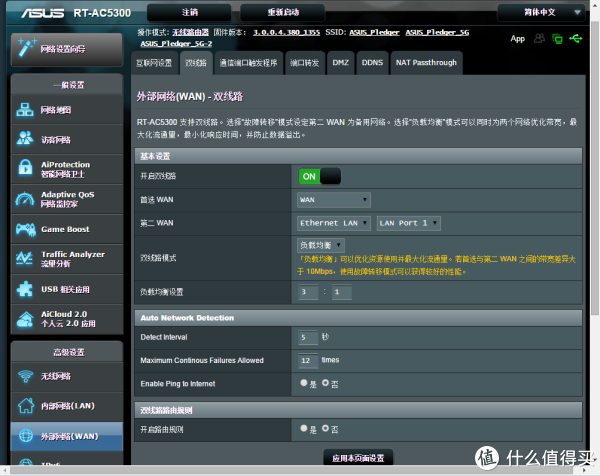Open AiProtection lock icon
The image size is (600, 476).
pos(25,168)
